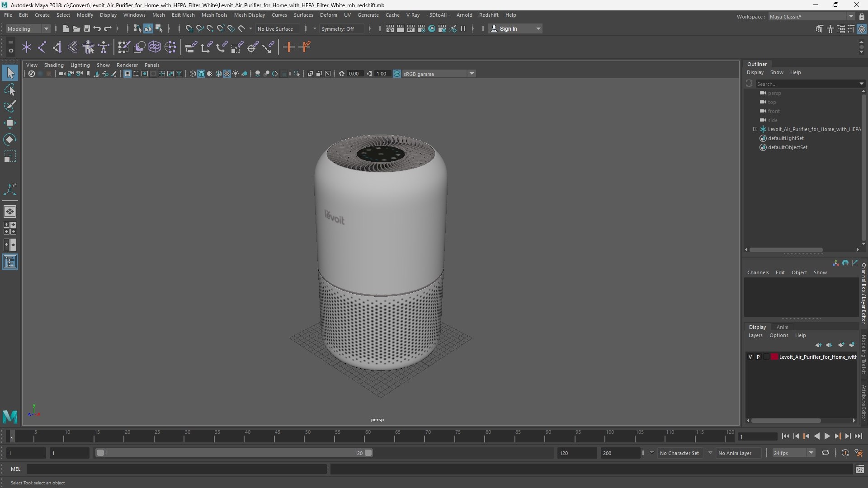Image resolution: width=868 pixels, height=488 pixels.
Task: Open the Redshift menu
Action: (x=489, y=15)
